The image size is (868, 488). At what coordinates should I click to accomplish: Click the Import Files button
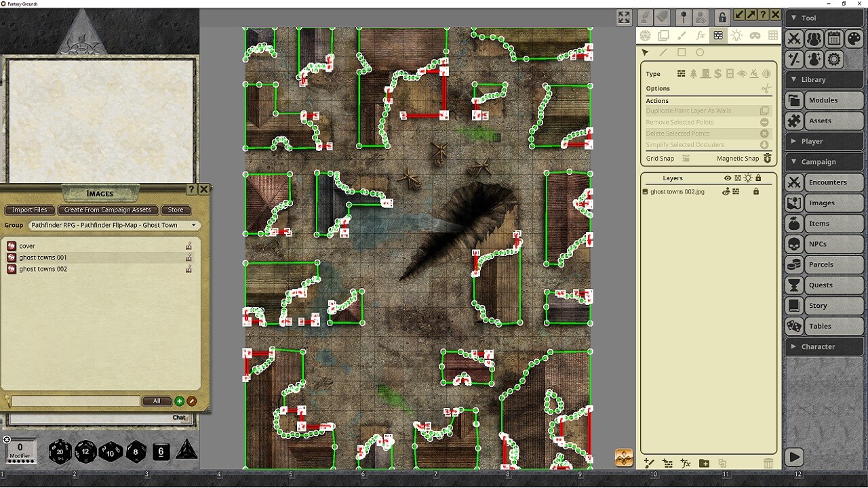point(29,210)
